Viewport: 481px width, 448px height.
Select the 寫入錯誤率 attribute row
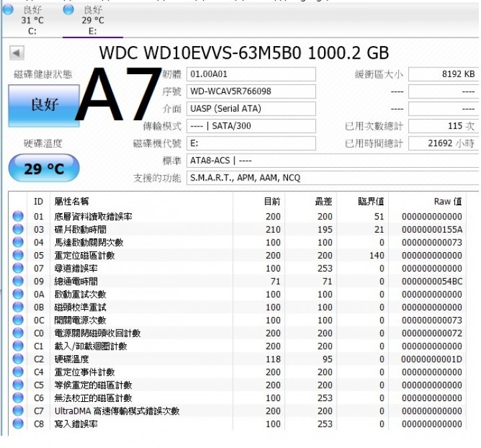(237, 424)
